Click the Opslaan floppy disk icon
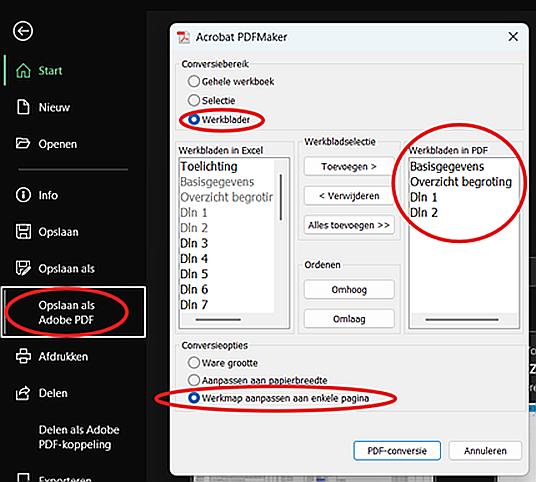536x482 pixels. 23,231
